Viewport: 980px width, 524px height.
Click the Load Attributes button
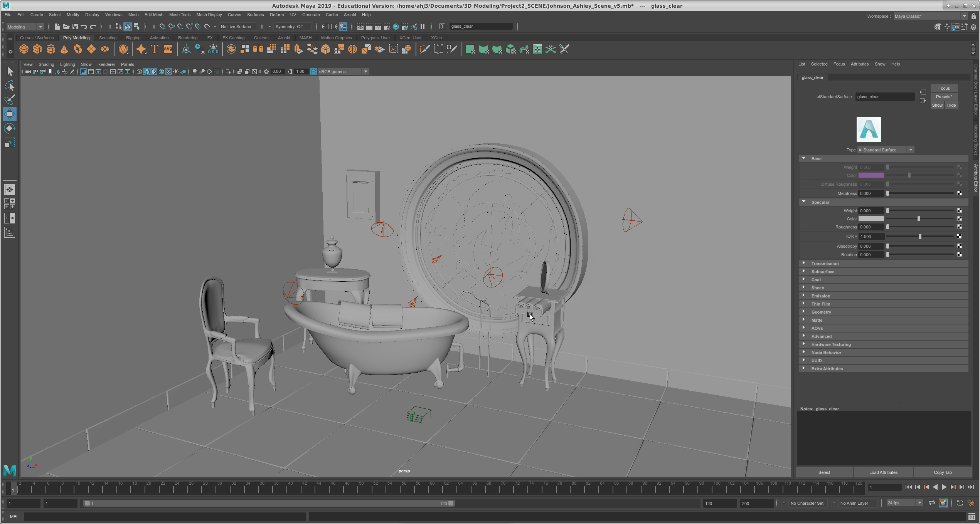(883, 472)
